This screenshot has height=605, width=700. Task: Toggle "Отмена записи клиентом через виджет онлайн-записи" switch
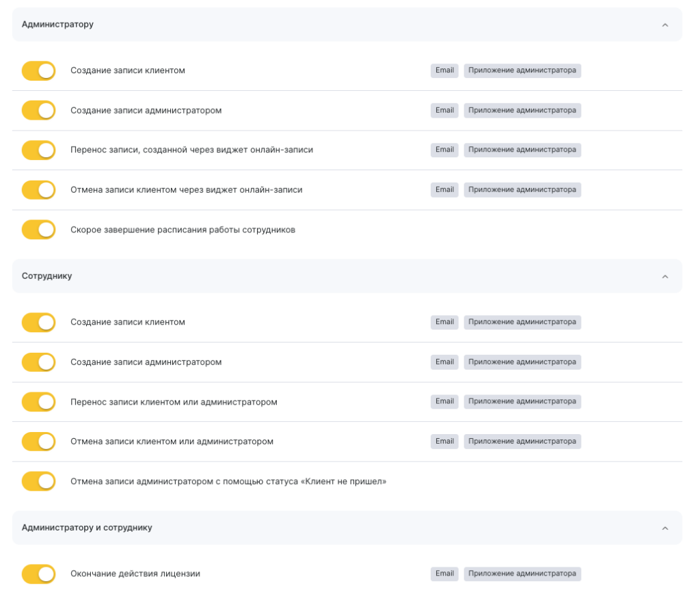(38, 190)
